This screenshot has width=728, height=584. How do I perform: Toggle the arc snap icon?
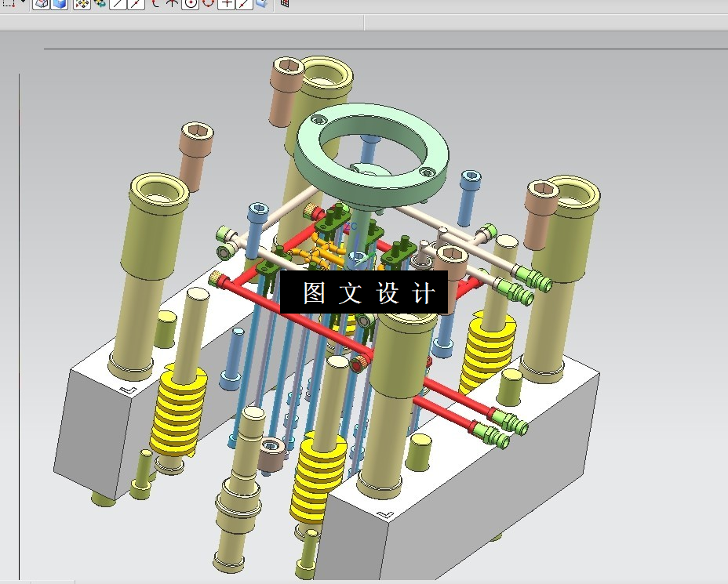coord(155,3)
